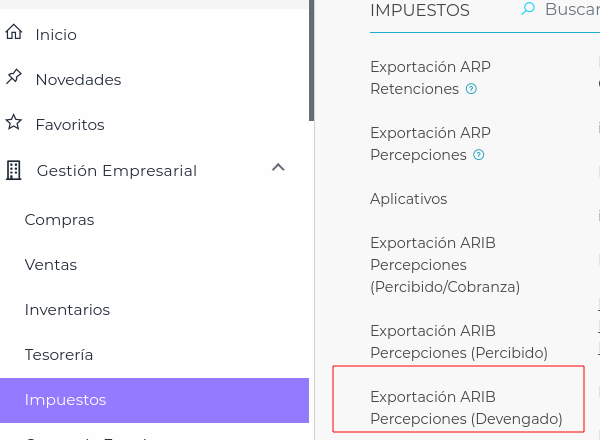Open the Ventas menu item
Screen dimensions: 600x440
[x=51, y=265]
